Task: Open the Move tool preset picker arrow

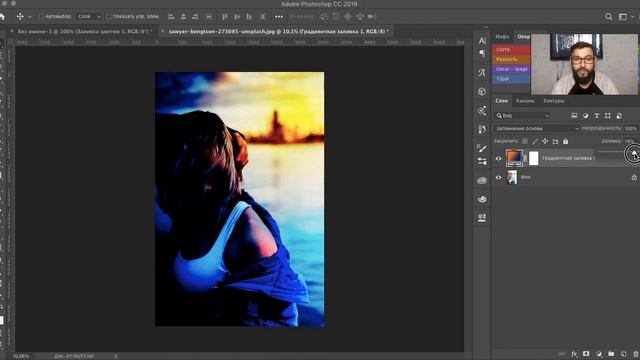Action: tap(30, 17)
